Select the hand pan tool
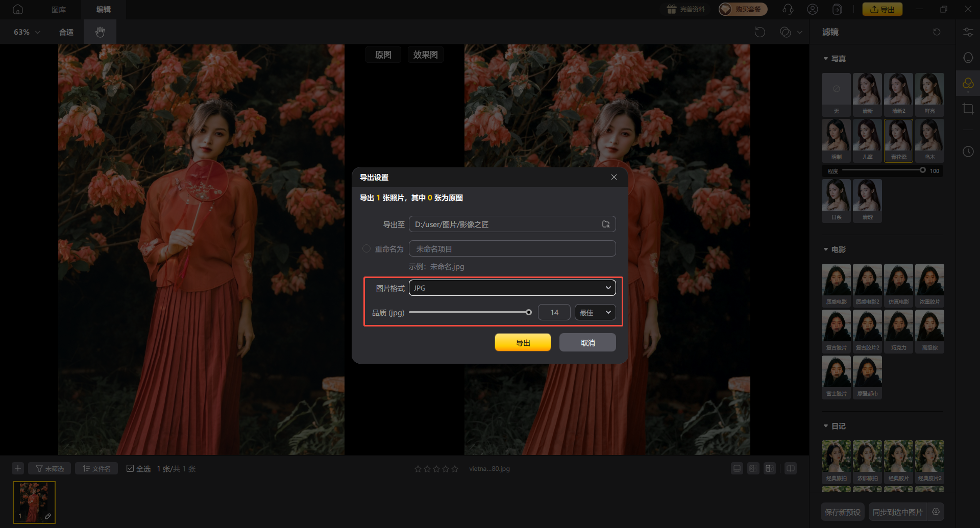This screenshot has width=980, height=528. [x=100, y=32]
